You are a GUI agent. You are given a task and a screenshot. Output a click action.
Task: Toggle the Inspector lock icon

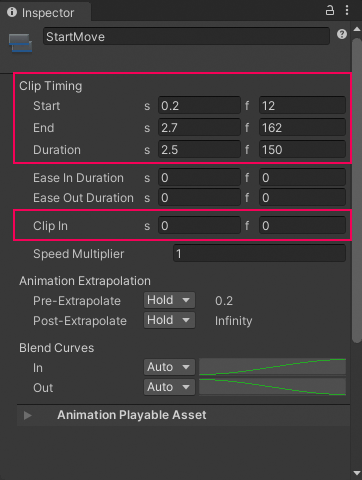pyautogui.click(x=330, y=10)
